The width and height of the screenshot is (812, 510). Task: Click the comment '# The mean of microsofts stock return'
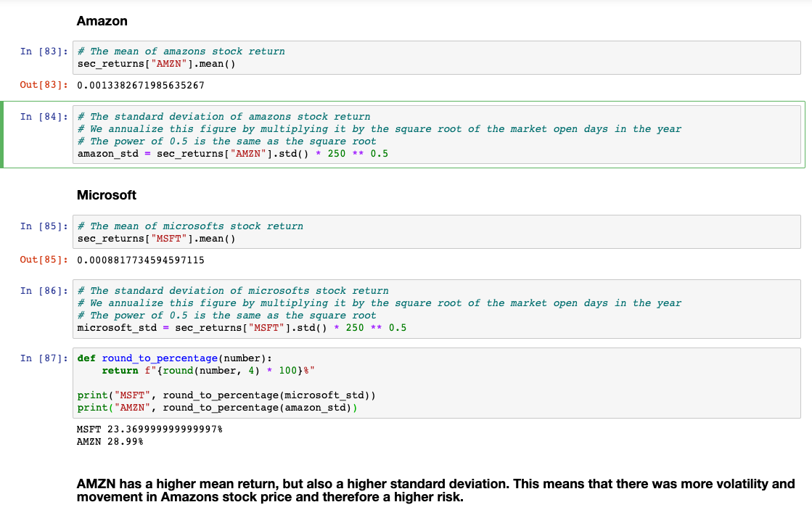click(191, 226)
